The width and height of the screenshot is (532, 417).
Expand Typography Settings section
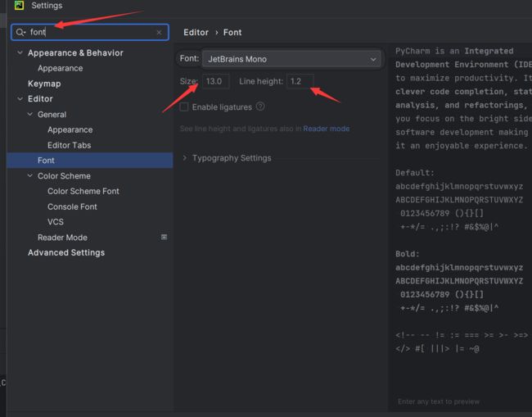coord(185,158)
